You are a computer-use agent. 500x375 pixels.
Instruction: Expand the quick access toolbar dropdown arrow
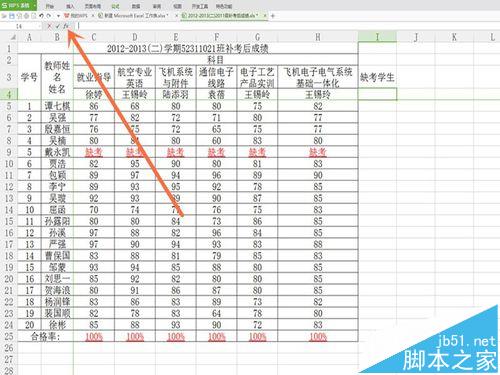coord(58,16)
